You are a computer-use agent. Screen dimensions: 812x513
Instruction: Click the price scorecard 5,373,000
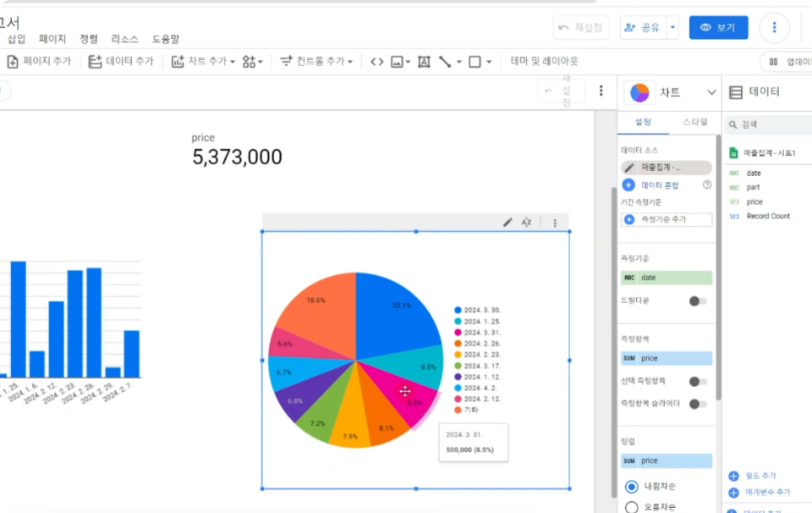click(x=237, y=157)
